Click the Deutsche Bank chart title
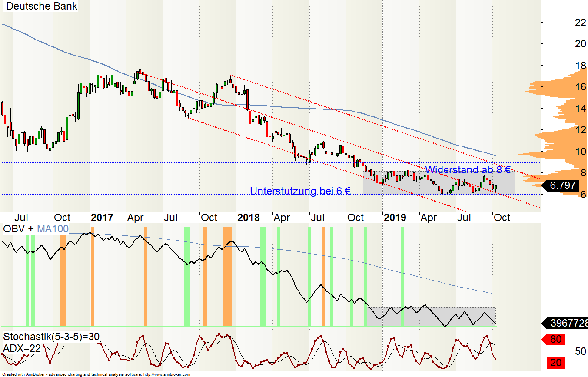 click(x=42, y=7)
